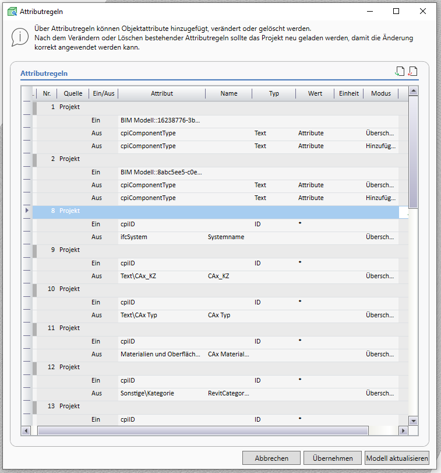Click the vertical scrollbar down arrow
The height and width of the screenshot is (473, 441).
(x=413, y=421)
